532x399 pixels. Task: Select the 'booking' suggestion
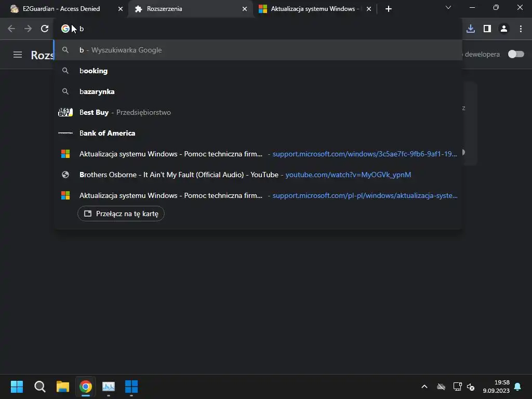pos(258,71)
